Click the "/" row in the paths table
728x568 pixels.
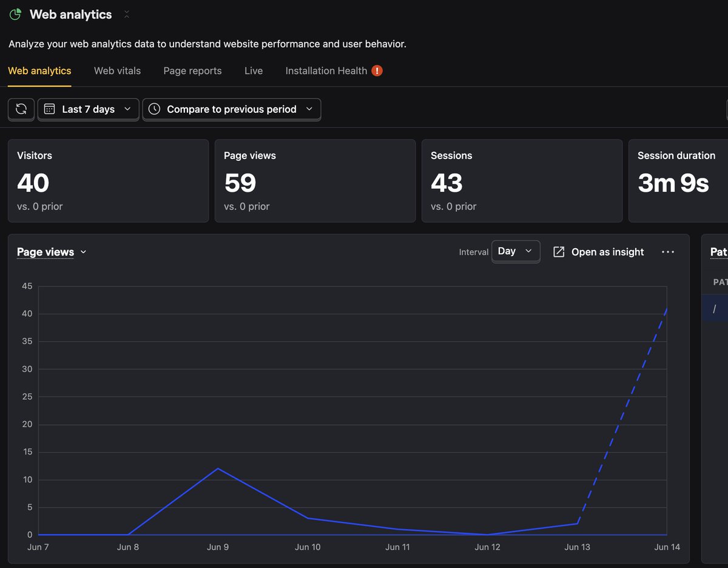click(715, 309)
